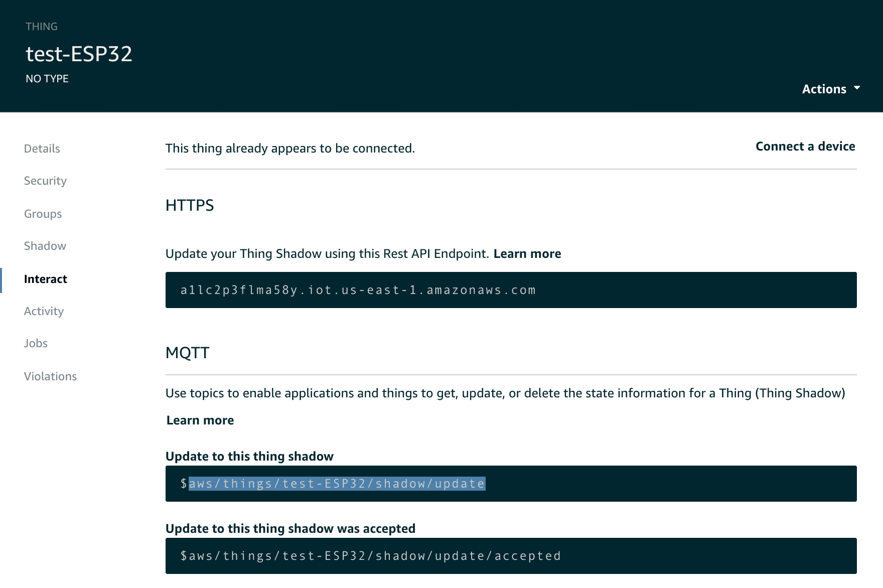Expand the Actions caret in the header
Viewport: 883px width, 588px height.
857,88
